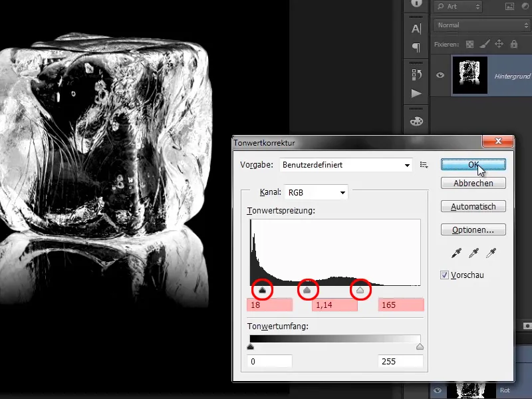The height and width of the screenshot is (399, 532).
Task: Confirm levels with the OK button
Action: click(473, 164)
